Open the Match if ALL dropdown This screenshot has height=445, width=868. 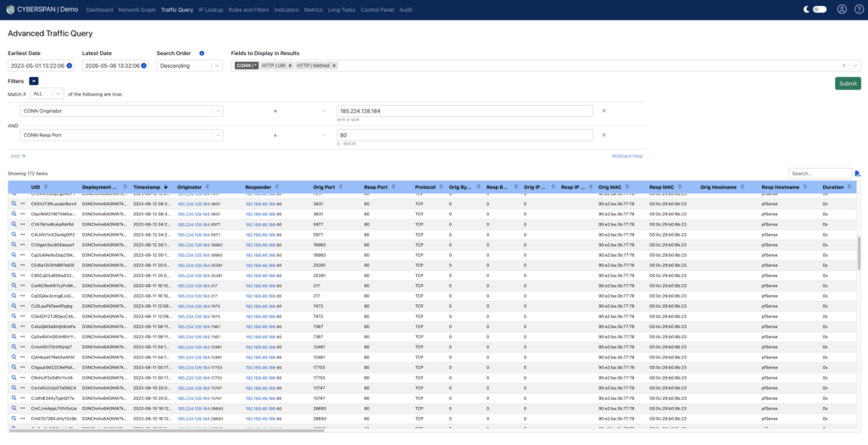47,94
